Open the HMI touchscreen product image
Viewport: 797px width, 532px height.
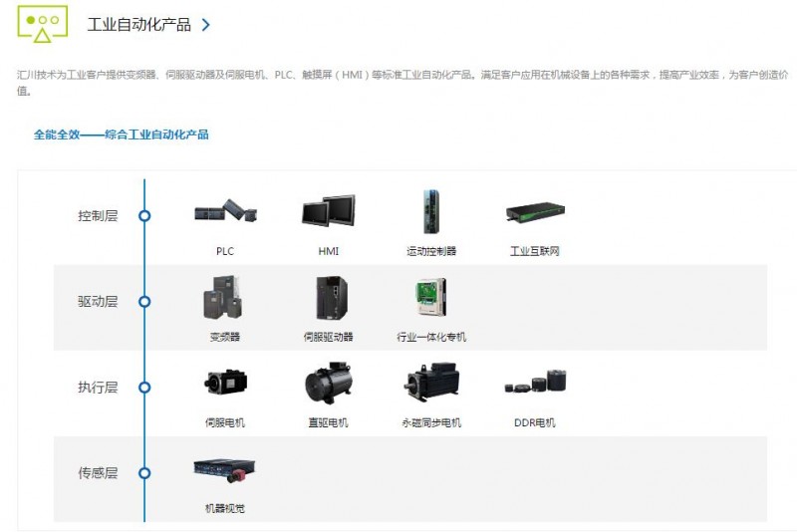point(329,210)
